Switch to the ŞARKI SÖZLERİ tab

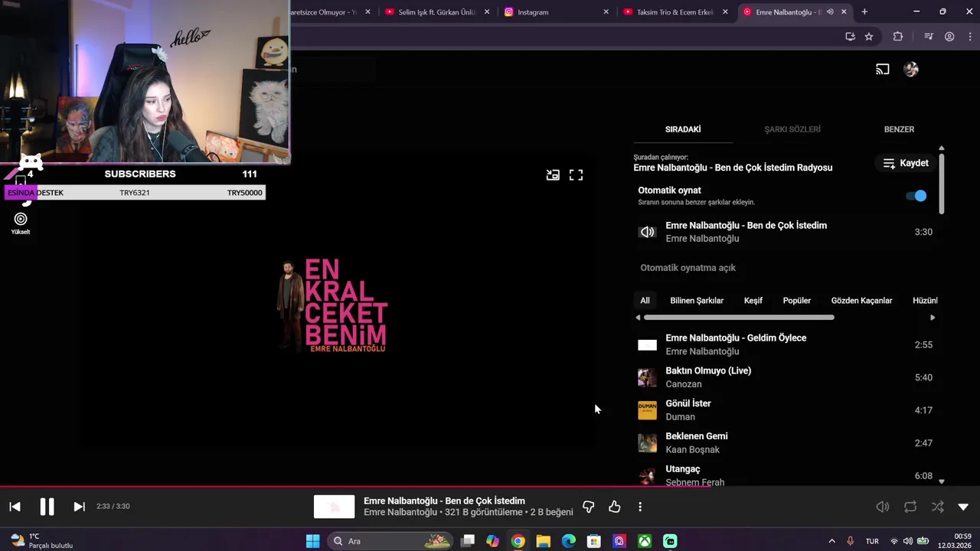click(792, 129)
